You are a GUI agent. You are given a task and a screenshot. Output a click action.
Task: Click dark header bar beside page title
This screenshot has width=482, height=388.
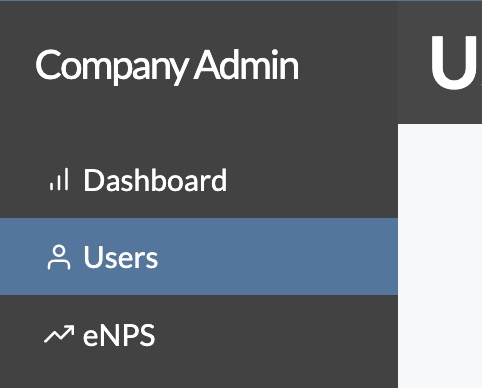click(412, 62)
